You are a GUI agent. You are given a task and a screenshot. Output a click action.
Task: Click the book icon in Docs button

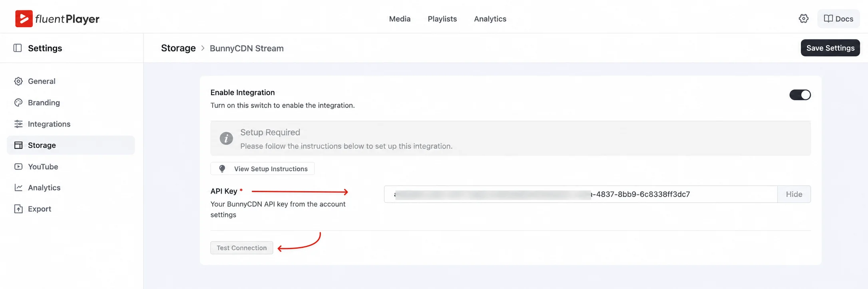(828, 18)
